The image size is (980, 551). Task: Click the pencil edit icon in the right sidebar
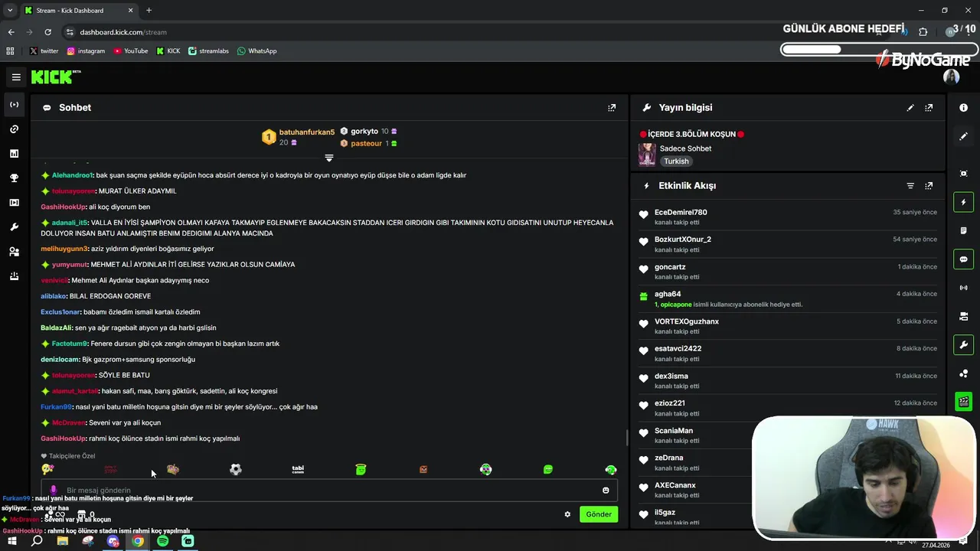[x=964, y=136]
